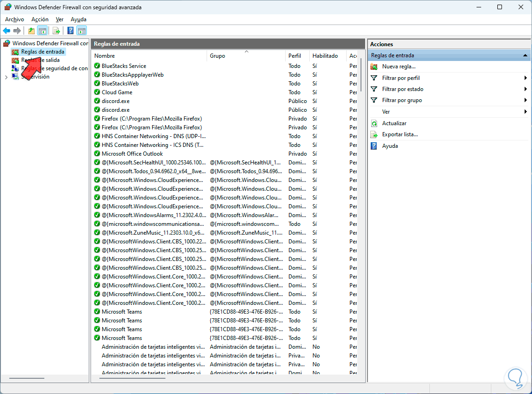Click Nueva regla... action
This screenshot has height=394, width=532.
point(399,67)
